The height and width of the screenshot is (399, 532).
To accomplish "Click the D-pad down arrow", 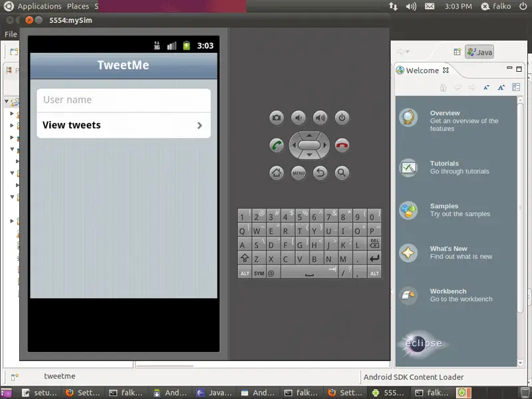I will point(309,155).
